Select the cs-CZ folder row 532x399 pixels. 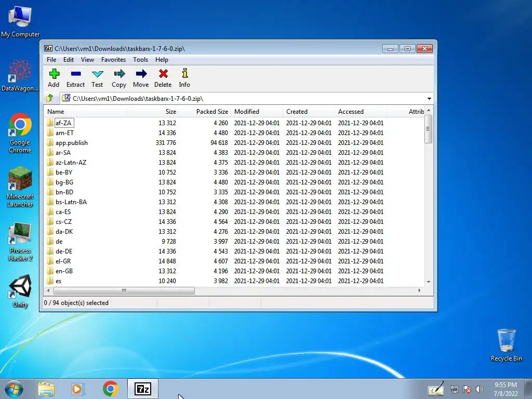(234, 221)
